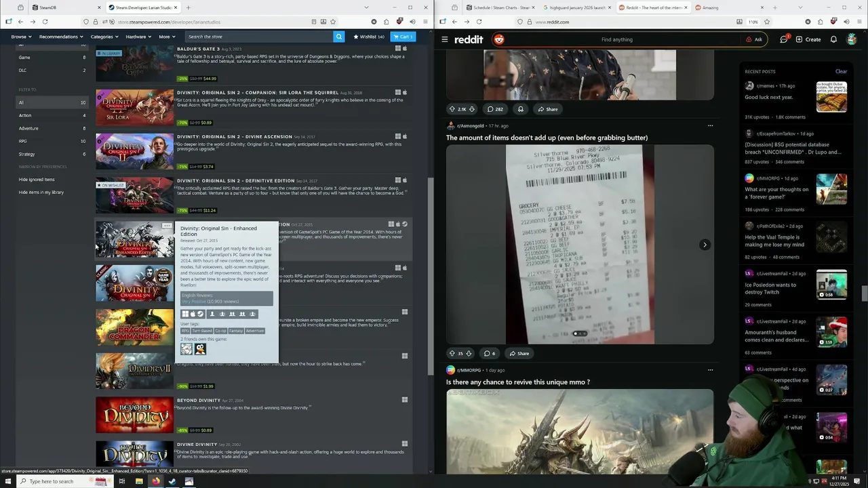Select the Action filter

click(x=52, y=115)
